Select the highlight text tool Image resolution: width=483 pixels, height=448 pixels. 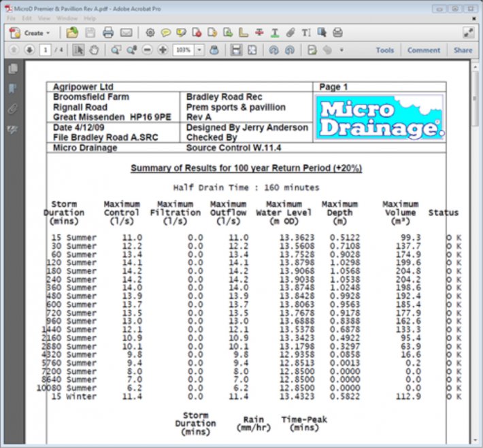click(181, 33)
